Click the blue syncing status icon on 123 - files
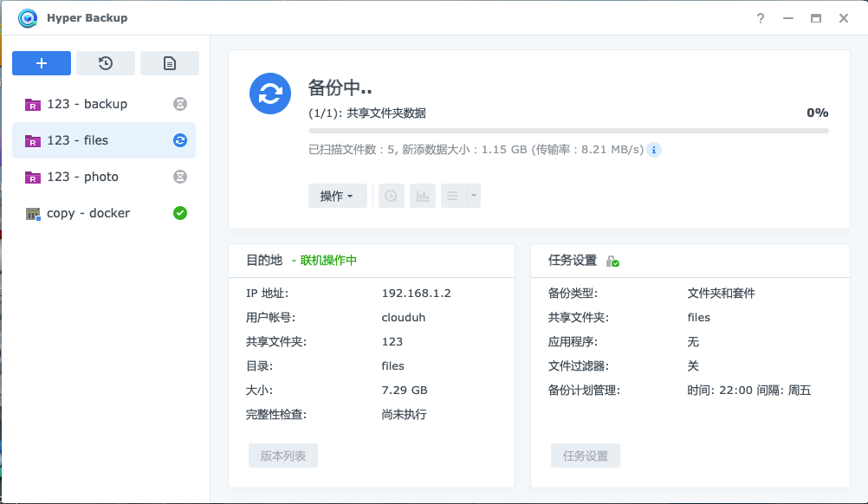Viewport: 868px width, 504px height. (x=180, y=140)
